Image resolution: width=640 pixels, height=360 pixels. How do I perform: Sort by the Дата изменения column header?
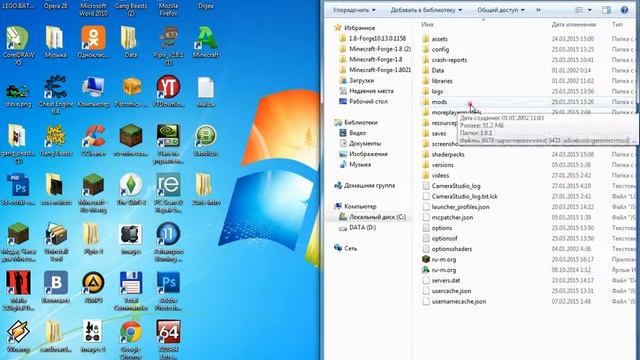point(574,24)
